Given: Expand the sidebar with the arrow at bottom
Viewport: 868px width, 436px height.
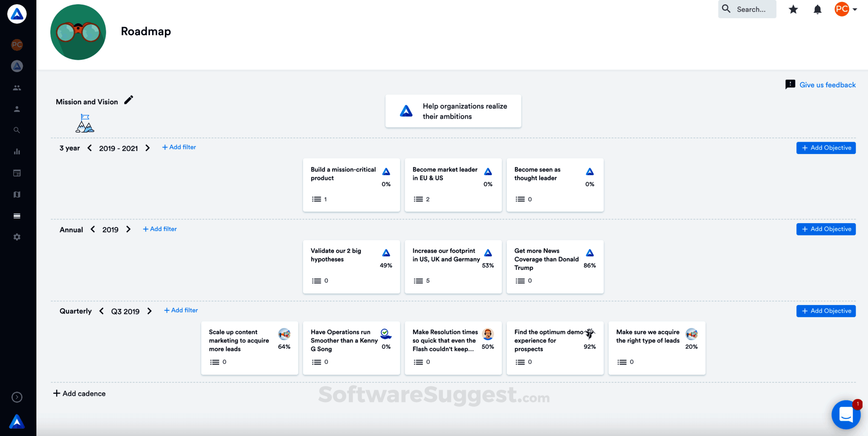Looking at the screenshot, I should 17,397.
